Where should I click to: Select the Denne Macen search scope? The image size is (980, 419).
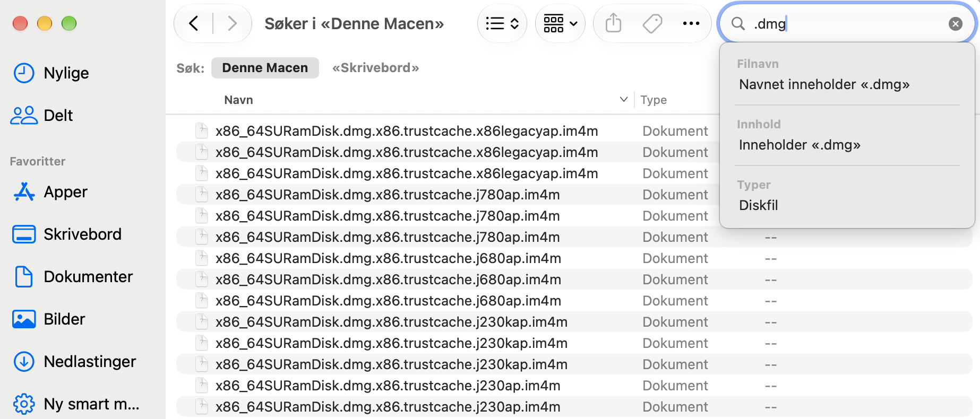[265, 68]
